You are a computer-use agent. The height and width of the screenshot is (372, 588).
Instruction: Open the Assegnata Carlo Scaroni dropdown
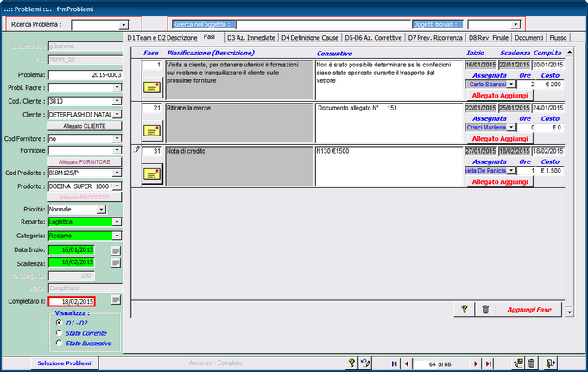pyautogui.click(x=511, y=85)
